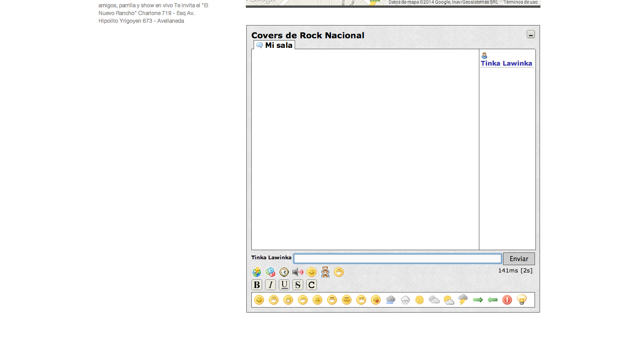The image size is (644, 339).
Task: Toggle strikethrough text formatting button
Action: point(298,285)
